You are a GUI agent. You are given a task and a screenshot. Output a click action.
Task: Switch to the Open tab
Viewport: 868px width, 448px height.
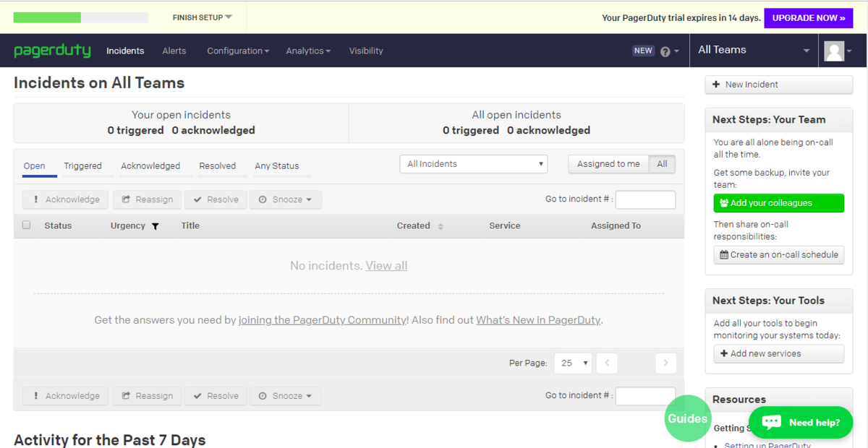coord(35,165)
